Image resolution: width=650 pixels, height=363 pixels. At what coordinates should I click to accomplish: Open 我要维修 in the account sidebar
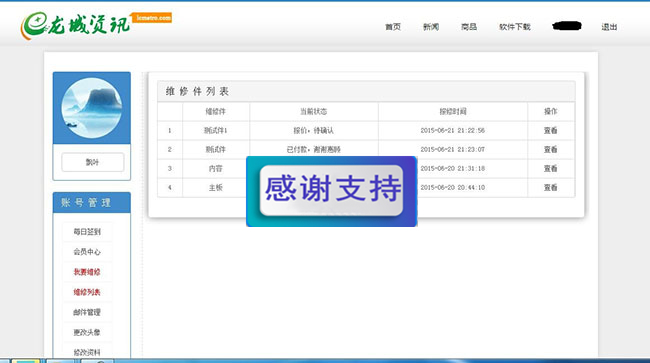coord(87,272)
